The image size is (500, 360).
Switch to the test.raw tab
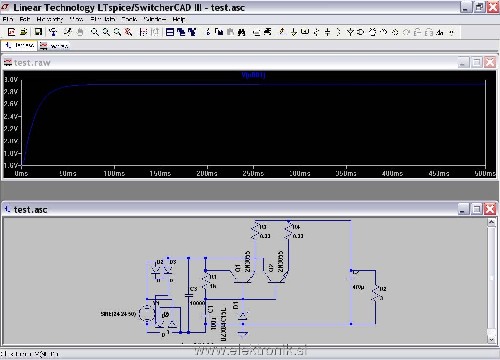54,46
